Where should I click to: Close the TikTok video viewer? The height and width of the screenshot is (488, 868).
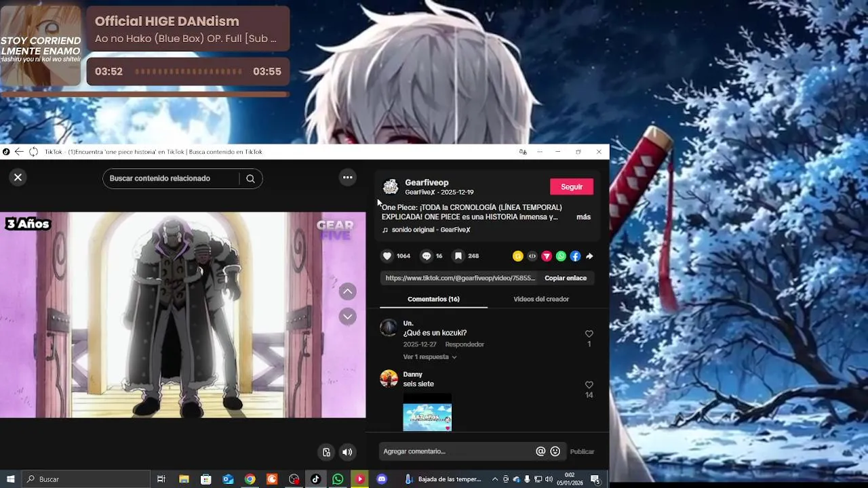tap(18, 178)
